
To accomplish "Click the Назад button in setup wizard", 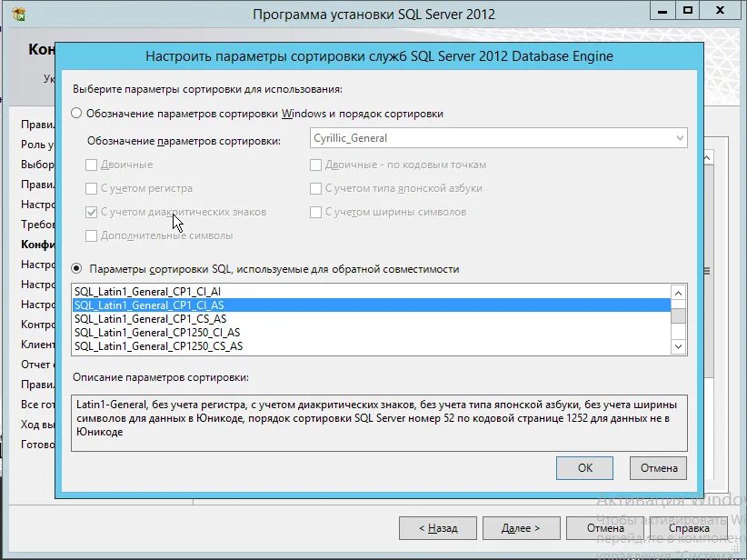I will (x=438, y=528).
